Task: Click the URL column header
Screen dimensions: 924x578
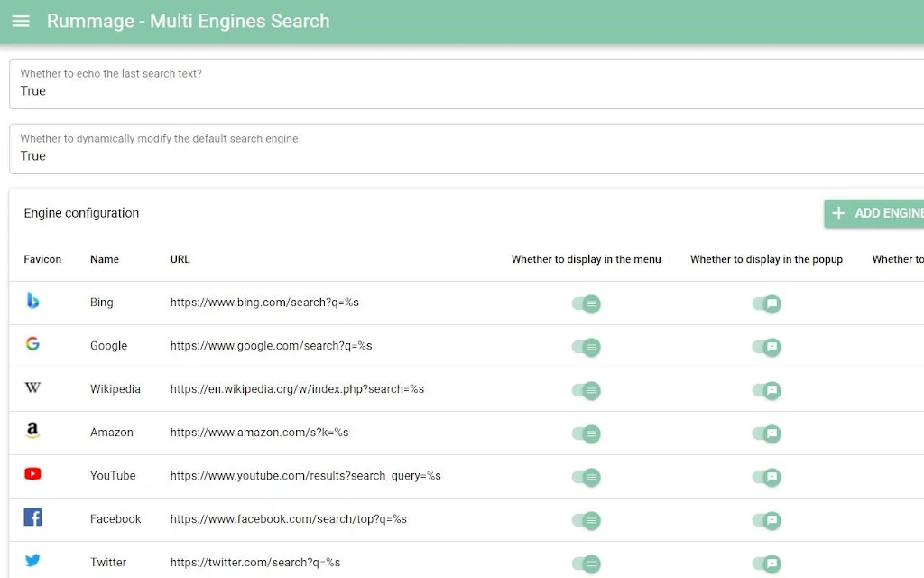Action: (x=180, y=259)
